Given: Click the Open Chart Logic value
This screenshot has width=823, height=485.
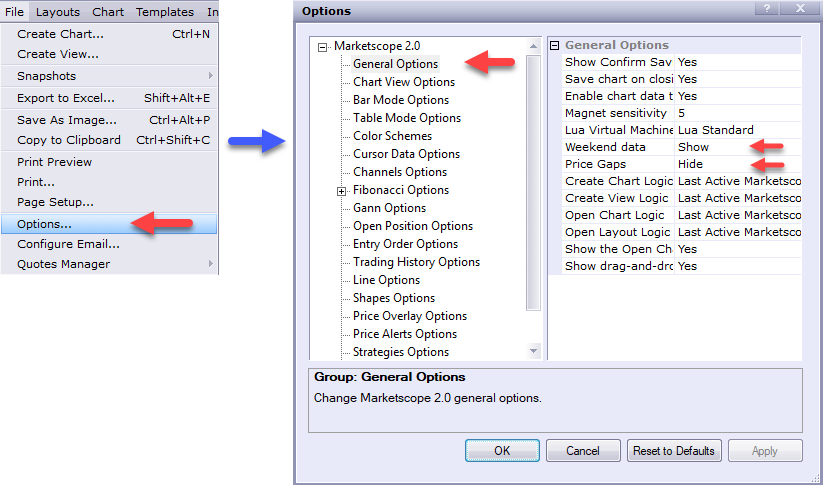Looking at the screenshot, I should click(738, 215).
